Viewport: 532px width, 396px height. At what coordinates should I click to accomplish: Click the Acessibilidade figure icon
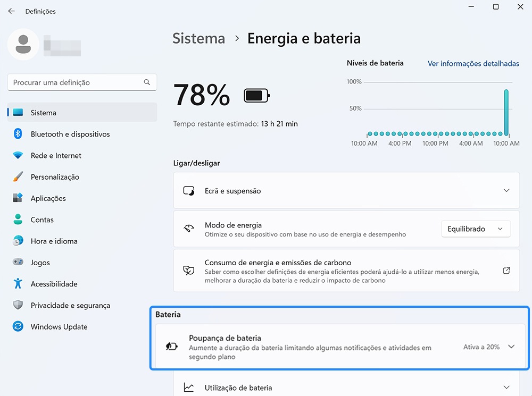(18, 283)
